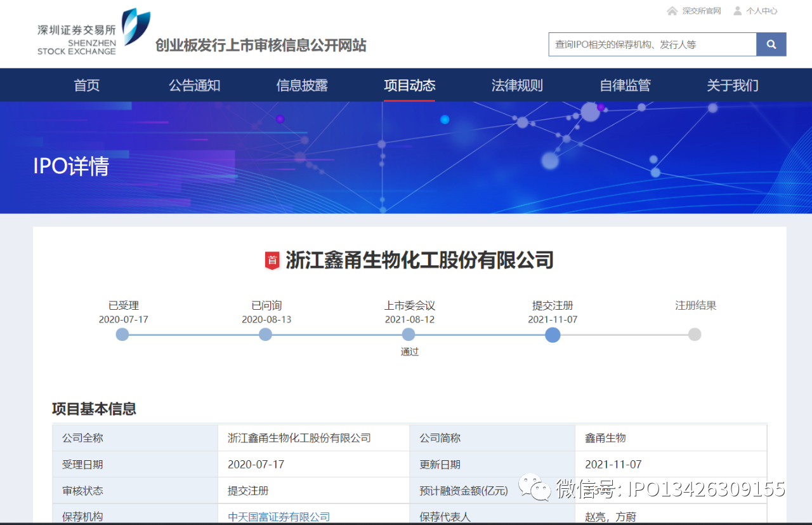
Task: Click the 项目基本信息 section heading
Action: pos(94,409)
